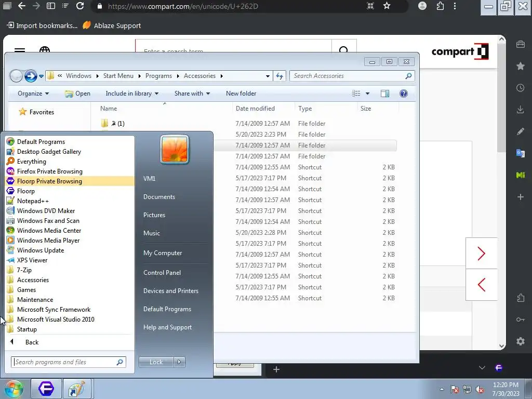Expand chevron in browser bottom bar
This screenshot has height=399, width=532.
[x=482, y=368]
